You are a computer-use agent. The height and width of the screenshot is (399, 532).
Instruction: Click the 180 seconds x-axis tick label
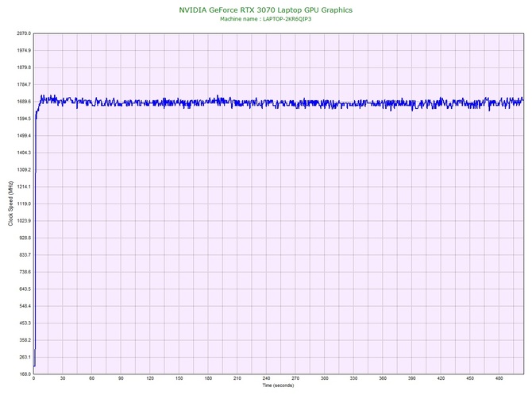(x=208, y=378)
